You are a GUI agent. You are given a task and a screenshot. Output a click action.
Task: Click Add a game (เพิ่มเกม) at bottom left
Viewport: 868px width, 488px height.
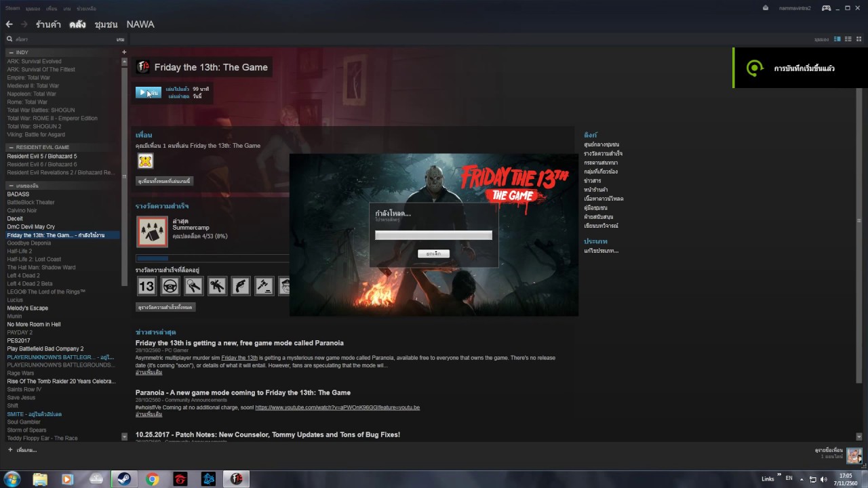pyautogui.click(x=22, y=450)
